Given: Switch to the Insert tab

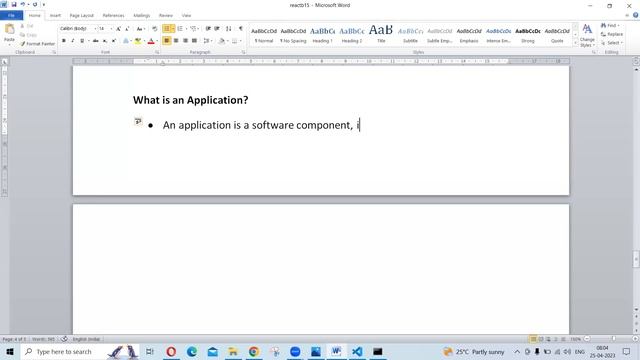Looking at the screenshot, I should pos(55,16).
